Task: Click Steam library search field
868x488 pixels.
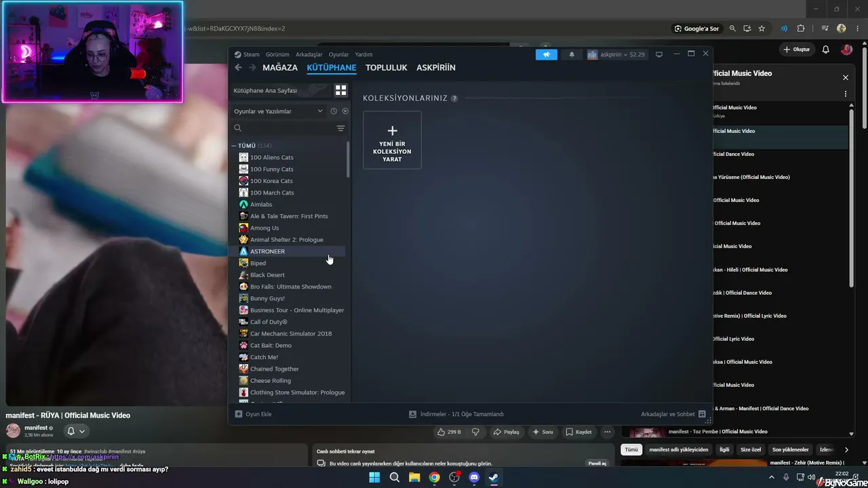Action: click(x=288, y=128)
